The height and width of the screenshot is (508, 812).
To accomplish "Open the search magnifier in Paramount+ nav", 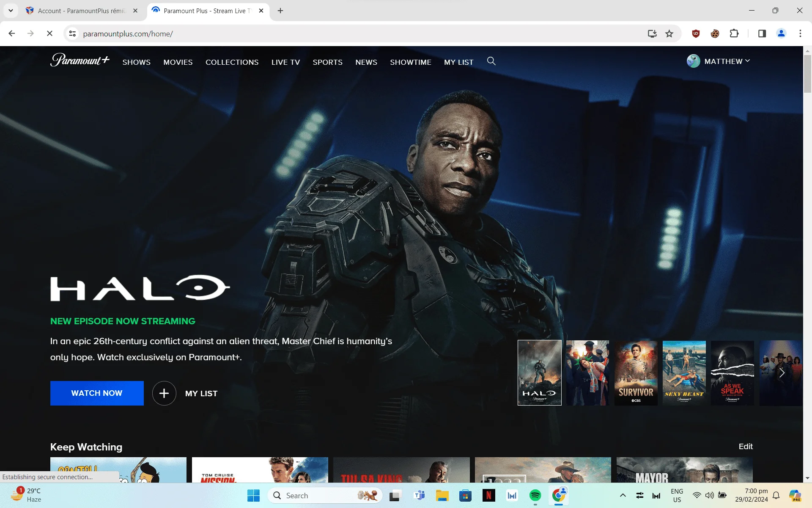I will pyautogui.click(x=491, y=61).
